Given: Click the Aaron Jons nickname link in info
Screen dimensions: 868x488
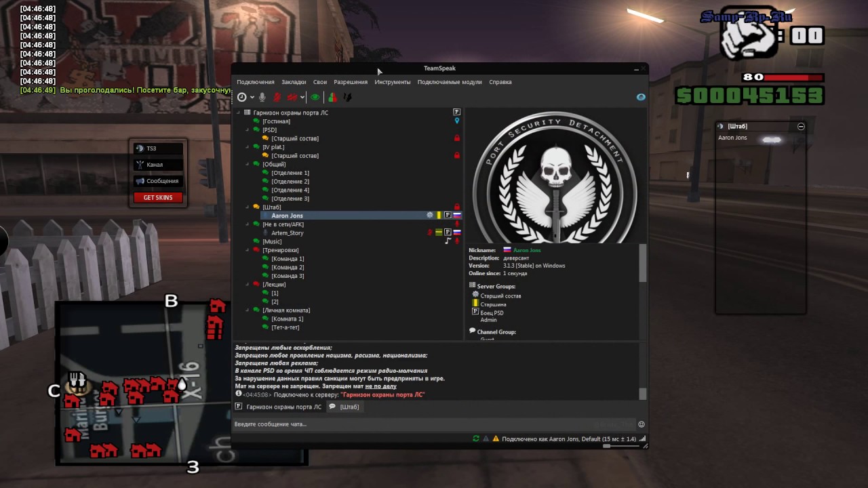Looking at the screenshot, I should click(527, 250).
